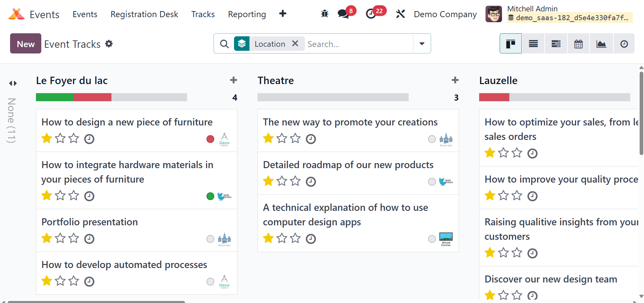This screenshot has width=644, height=303.
Task: Open the Demo Company switcher
Action: (x=445, y=14)
